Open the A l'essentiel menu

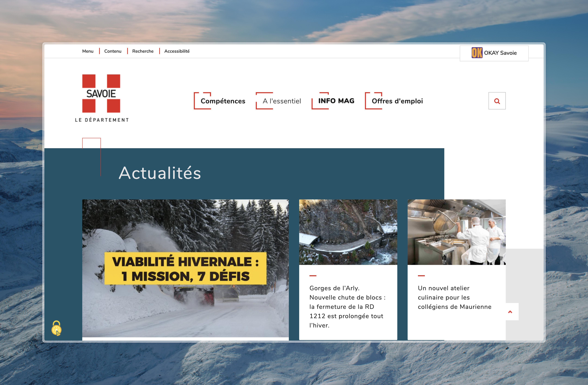tap(282, 101)
